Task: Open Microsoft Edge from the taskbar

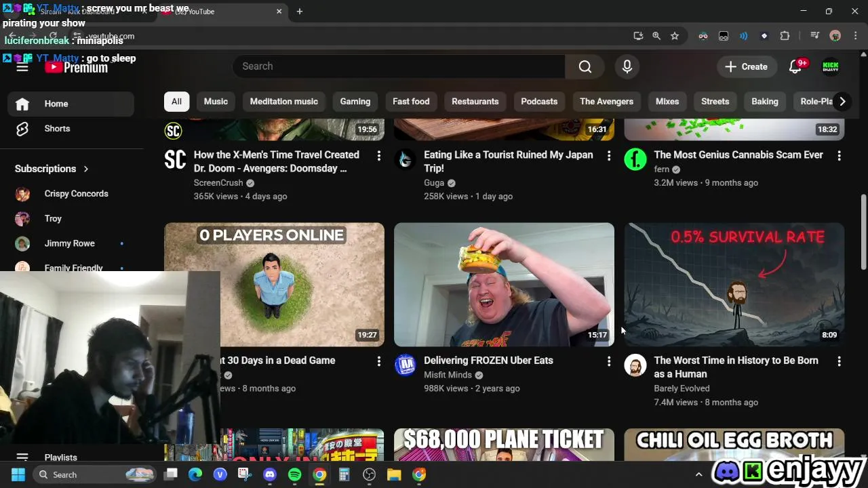Action: 195,474
